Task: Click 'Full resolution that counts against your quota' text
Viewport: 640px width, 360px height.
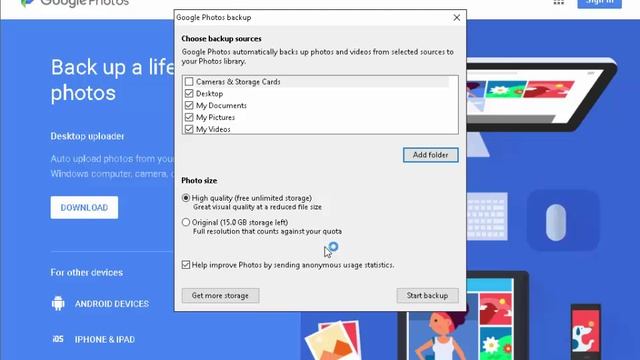Action: [267, 231]
